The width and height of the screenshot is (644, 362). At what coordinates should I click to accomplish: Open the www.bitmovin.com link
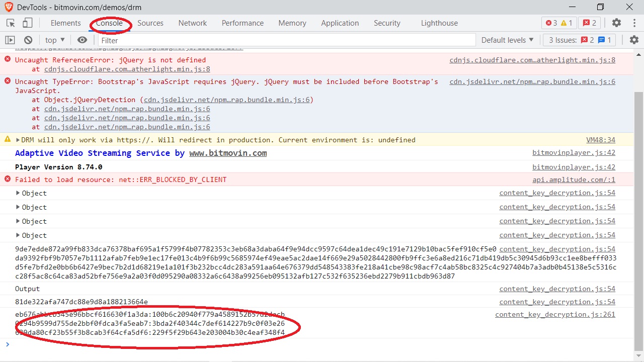[x=228, y=153]
